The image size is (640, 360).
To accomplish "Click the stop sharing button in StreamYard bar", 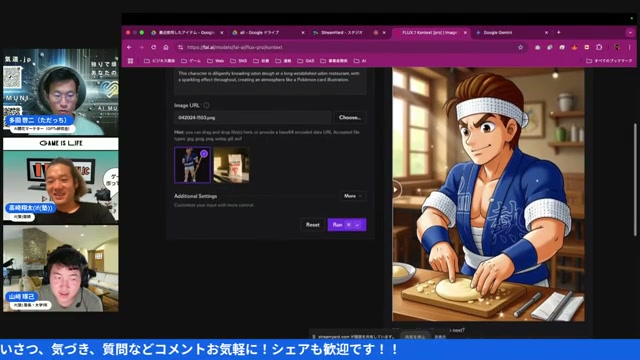I will tap(415, 337).
